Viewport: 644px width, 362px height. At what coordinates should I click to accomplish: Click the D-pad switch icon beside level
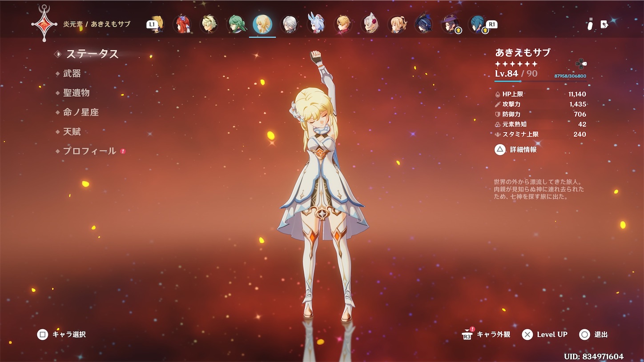click(580, 64)
